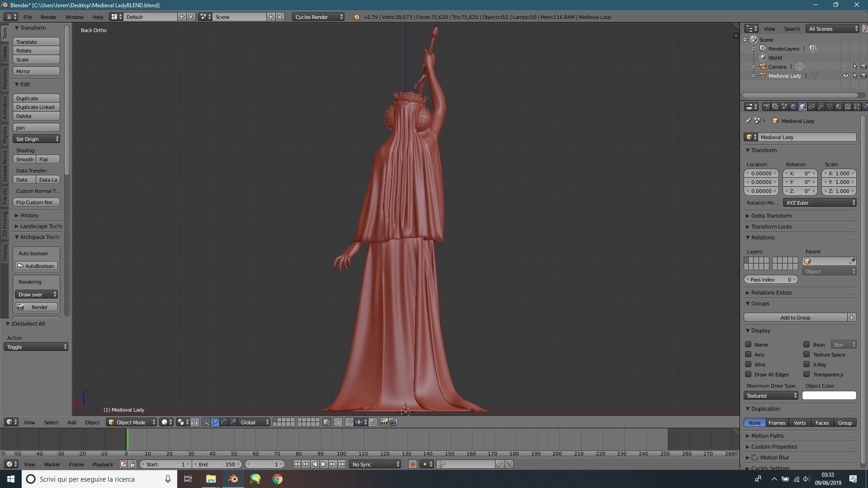
Task: Enable Draw All Edges checkbox
Action: click(x=748, y=374)
